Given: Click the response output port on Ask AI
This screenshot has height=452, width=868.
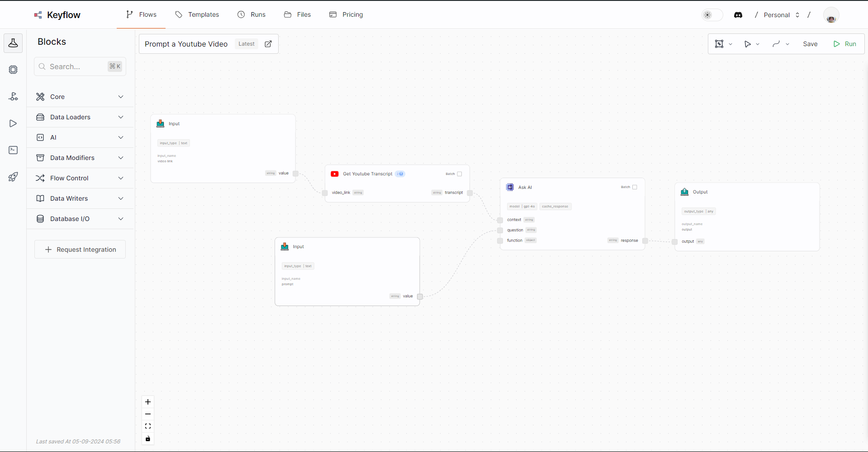Looking at the screenshot, I should pos(645,241).
